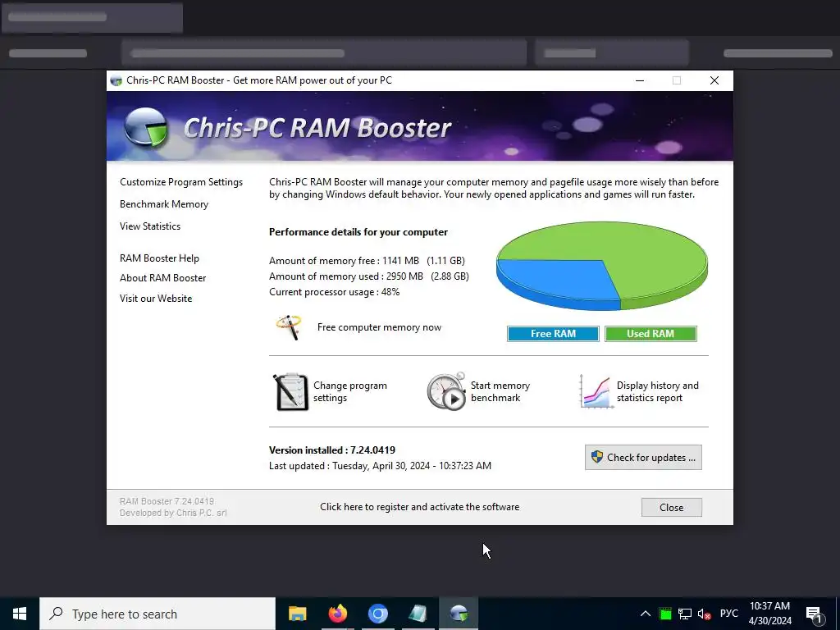This screenshot has width=840, height=630.
Task: Click 'Performance details for your computer' heading
Action: pos(358,232)
